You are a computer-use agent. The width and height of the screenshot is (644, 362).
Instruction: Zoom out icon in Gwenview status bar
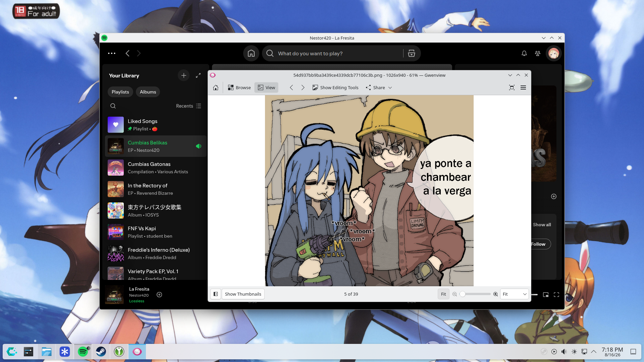[454, 294]
